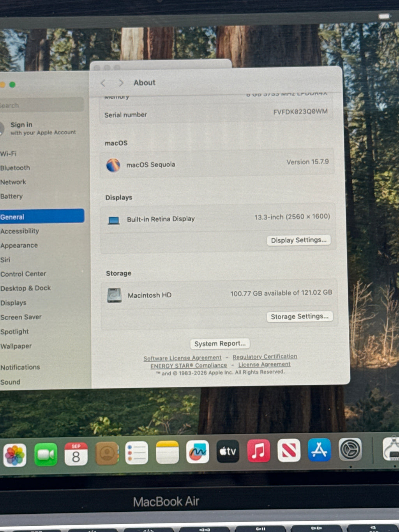The height and width of the screenshot is (532, 399).
Task: Open System Report
Action: (x=220, y=344)
